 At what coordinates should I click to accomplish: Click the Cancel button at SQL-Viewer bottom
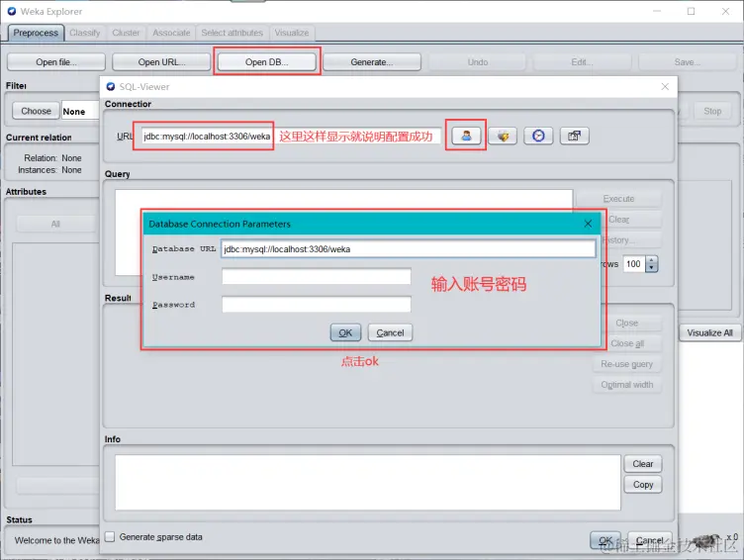click(x=650, y=540)
